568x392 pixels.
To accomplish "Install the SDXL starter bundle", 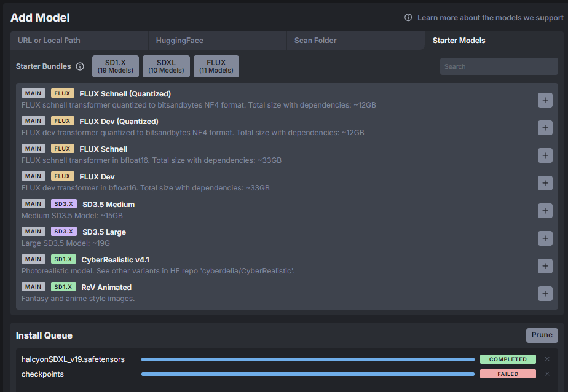I will [166, 66].
